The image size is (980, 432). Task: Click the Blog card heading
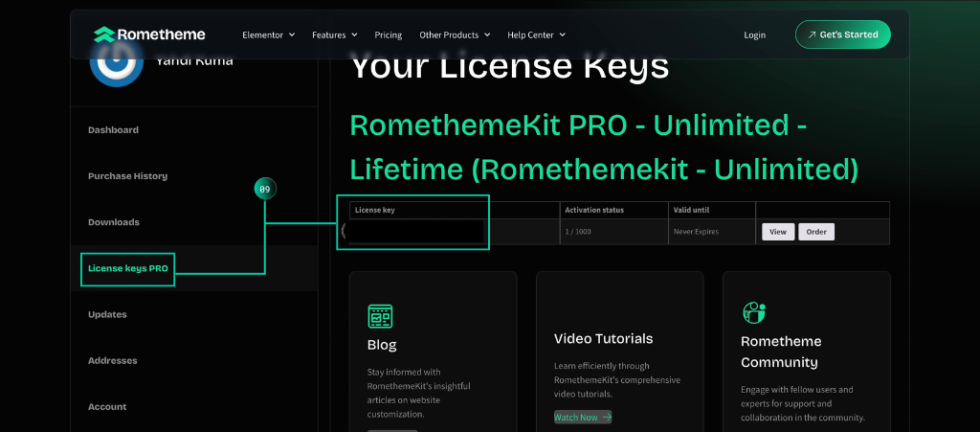point(382,345)
